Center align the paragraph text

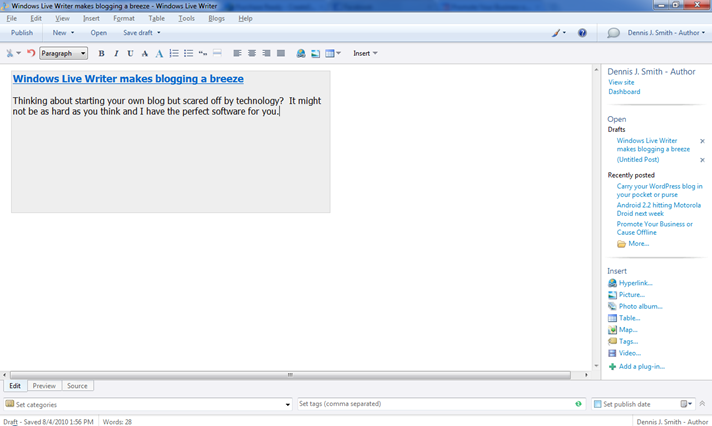tap(252, 53)
